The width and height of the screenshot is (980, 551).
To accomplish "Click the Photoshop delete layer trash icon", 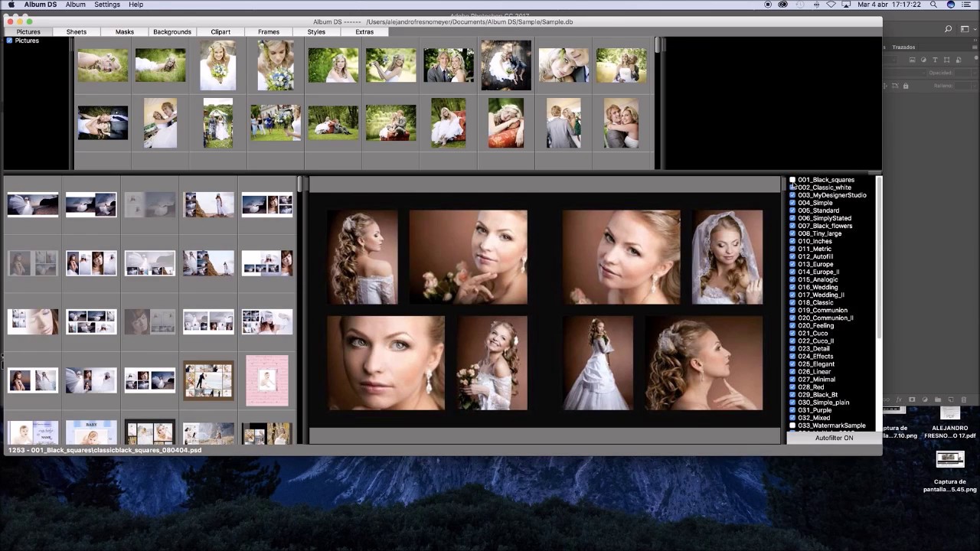I will 963,399.
